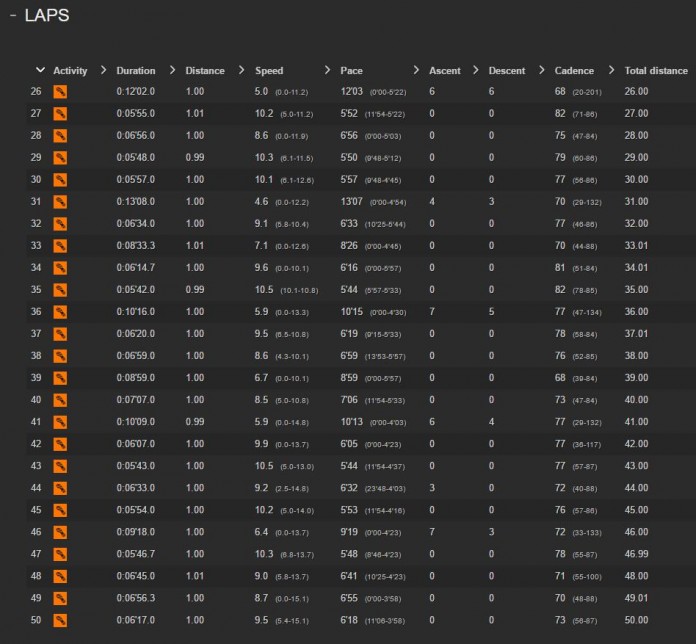Screen dimensions: 696x644
Task: Click the Ascent column header
Action: coord(444,71)
